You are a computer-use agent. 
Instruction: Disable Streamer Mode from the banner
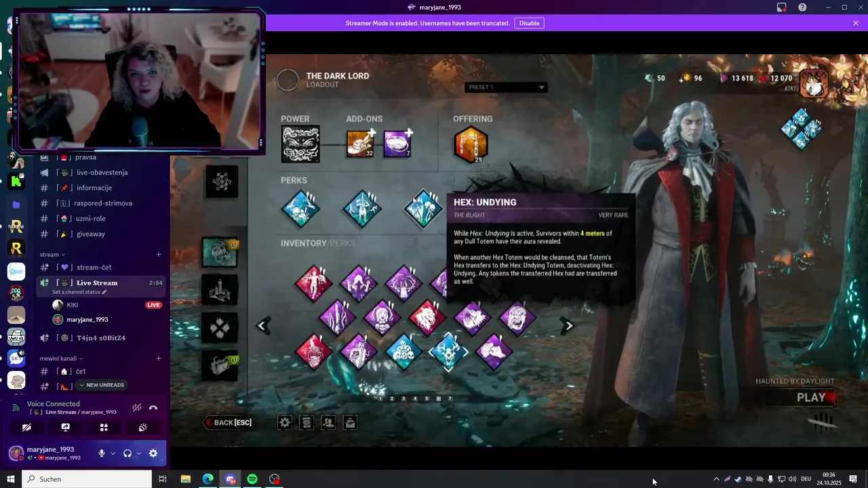pyautogui.click(x=529, y=23)
